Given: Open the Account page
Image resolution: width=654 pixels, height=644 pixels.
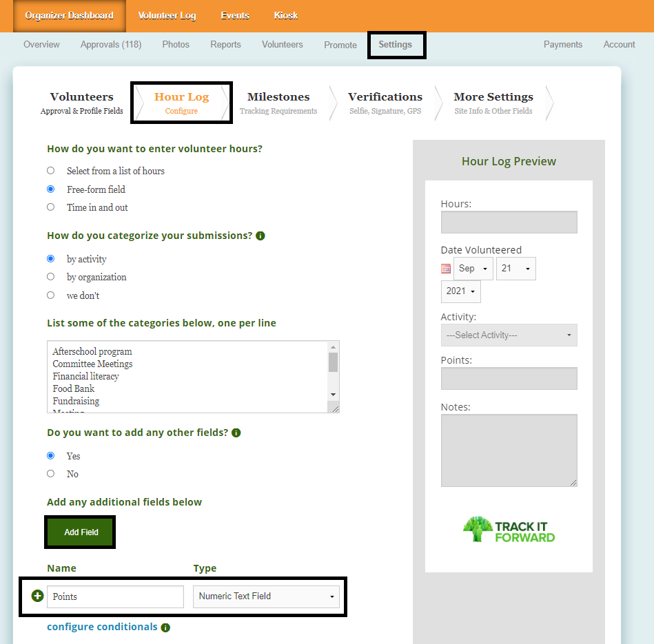Looking at the screenshot, I should pyautogui.click(x=619, y=45).
